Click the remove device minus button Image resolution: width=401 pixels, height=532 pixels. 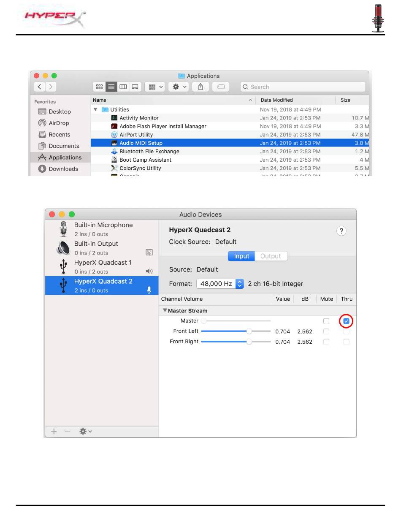(67, 431)
